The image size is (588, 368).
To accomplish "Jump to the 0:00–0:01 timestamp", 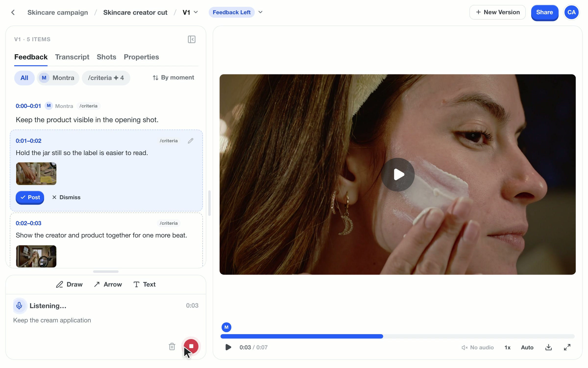I will coord(28,106).
